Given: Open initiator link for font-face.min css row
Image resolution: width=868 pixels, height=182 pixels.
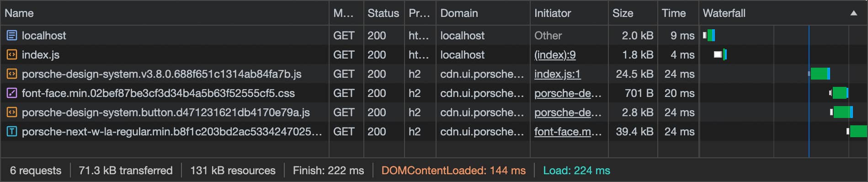Looking at the screenshot, I should point(568,93).
